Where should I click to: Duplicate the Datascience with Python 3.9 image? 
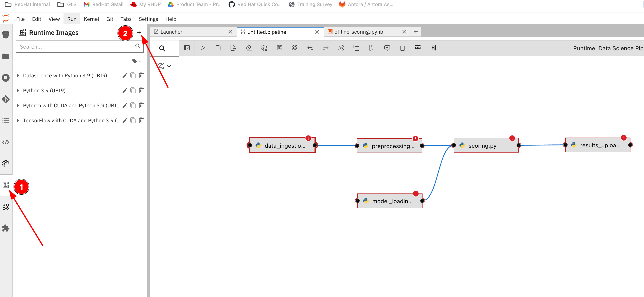tap(133, 75)
